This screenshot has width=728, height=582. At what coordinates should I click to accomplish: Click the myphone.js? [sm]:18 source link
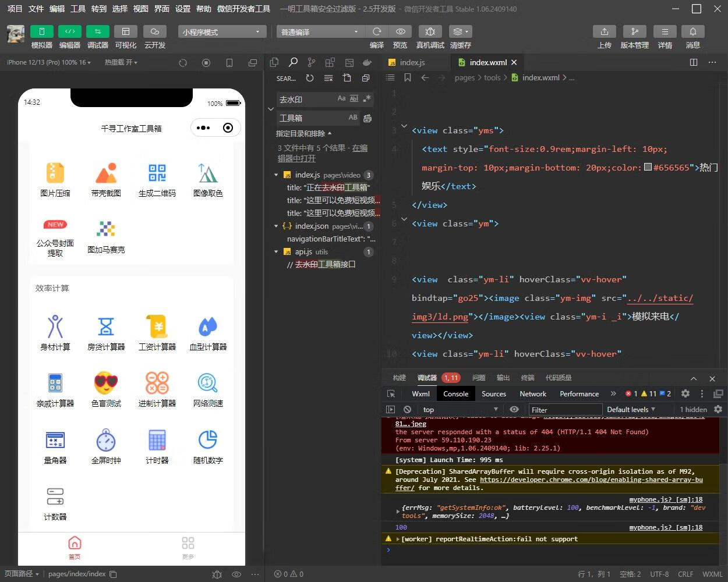click(666, 499)
